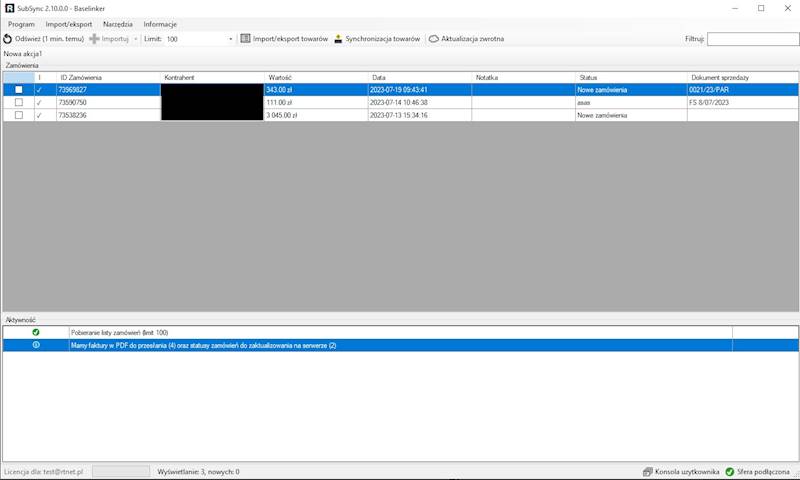
Task: Select order ID 73538236 cell
Action: click(108, 115)
